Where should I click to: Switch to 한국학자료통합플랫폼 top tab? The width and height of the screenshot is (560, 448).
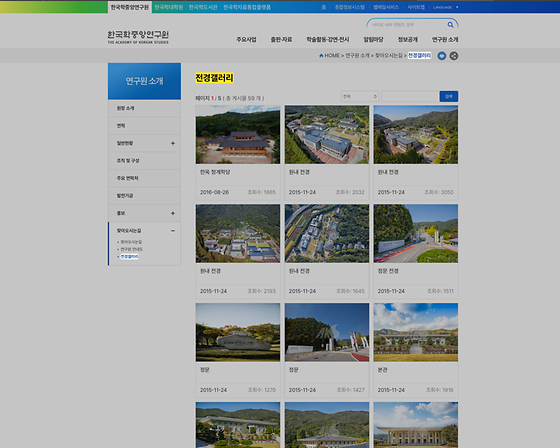(247, 7)
